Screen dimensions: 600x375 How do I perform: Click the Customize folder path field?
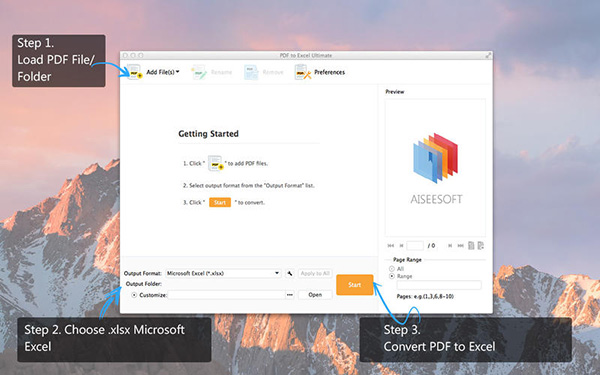coord(226,295)
